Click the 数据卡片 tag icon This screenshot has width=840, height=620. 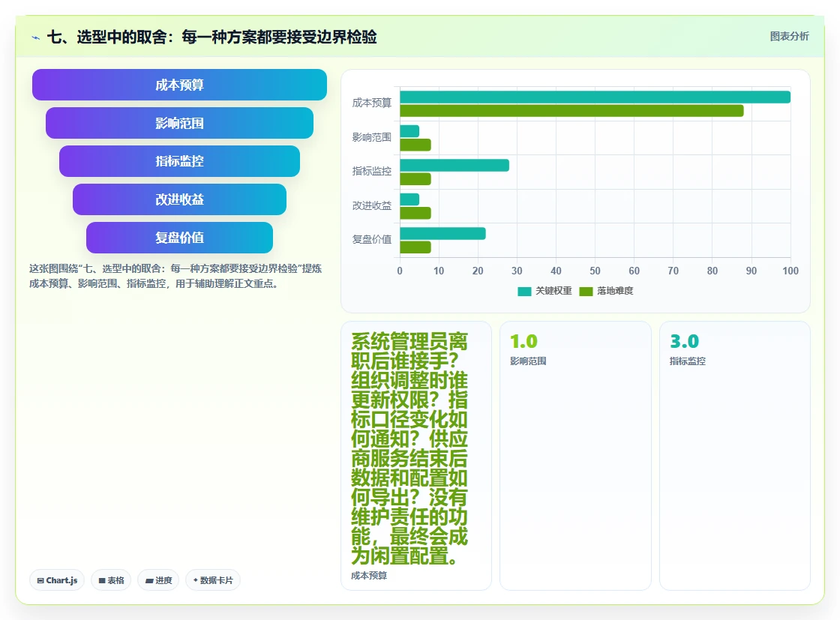coord(196,580)
